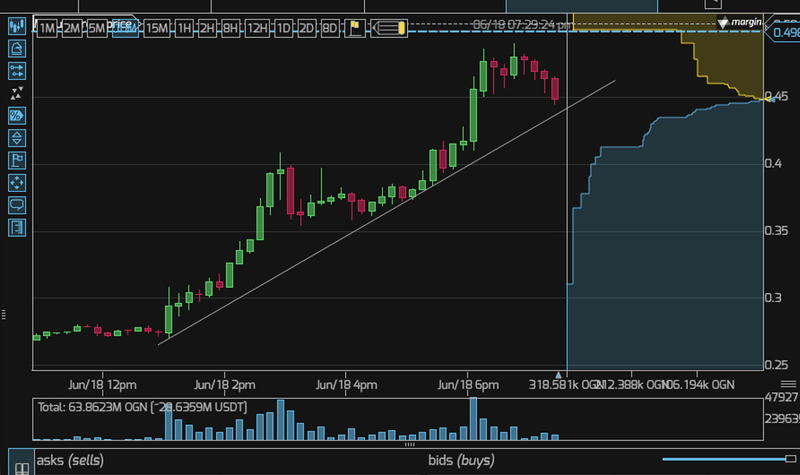Click the Jun/18 2pm time label
800x475 pixels.
point(224,385)
